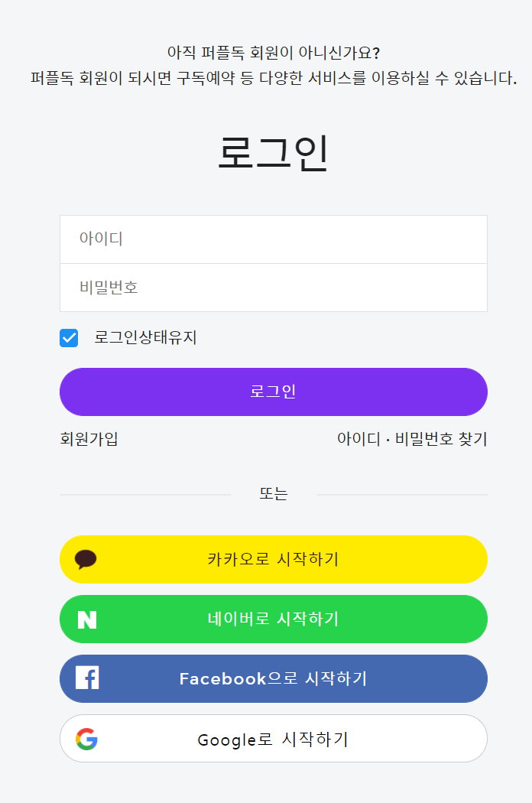The width and height of the screenshot is (532, 803).
Task: Start with 카카오로 시작하기 button text
Action: click(x=273, y=559)
